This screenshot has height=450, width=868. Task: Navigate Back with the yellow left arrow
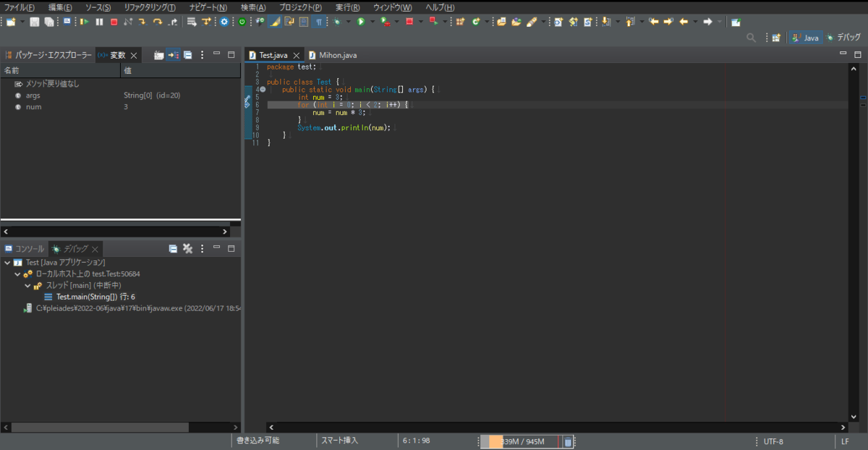click(684, 22)
